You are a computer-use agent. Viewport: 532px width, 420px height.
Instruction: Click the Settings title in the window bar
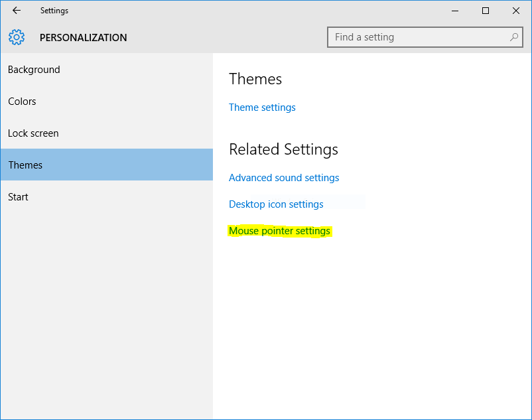[54, 11]
